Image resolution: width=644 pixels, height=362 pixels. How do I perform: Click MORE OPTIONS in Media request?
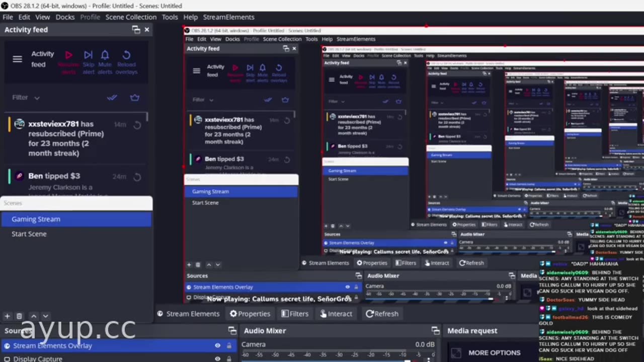coord(494,353)
